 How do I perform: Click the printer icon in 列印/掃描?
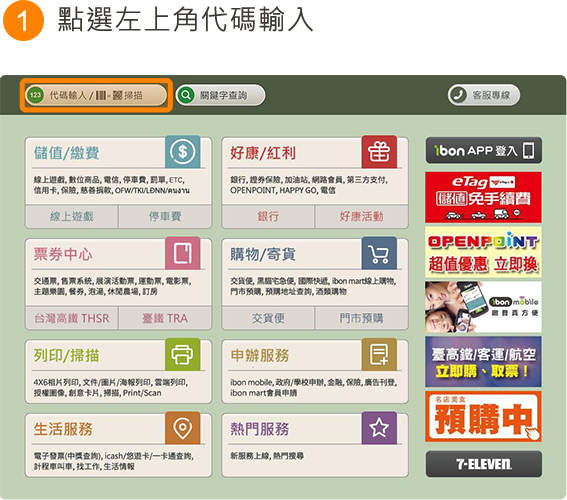tap(183, 354)
